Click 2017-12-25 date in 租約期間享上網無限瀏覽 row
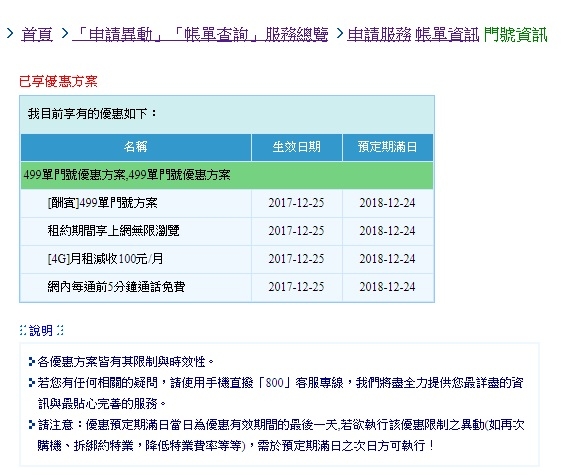Image resolution: width=567 pixels, height=475 pixels. [296, 231]
